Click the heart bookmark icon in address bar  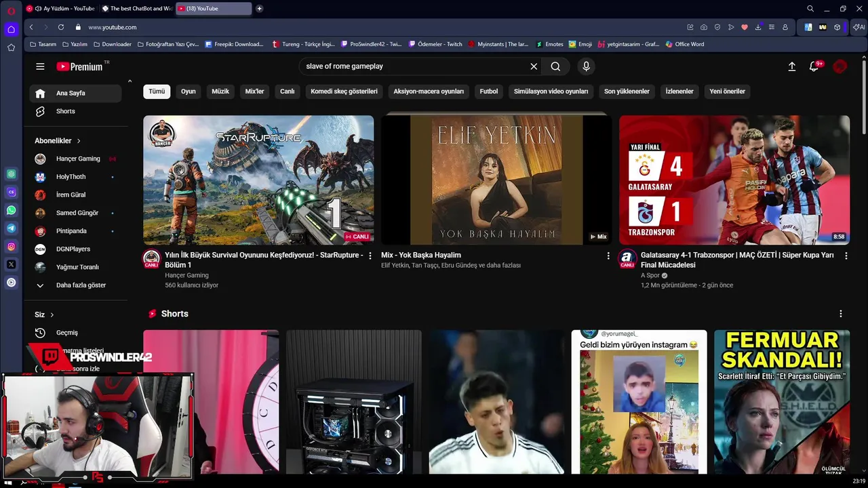(x=745, y=27)
